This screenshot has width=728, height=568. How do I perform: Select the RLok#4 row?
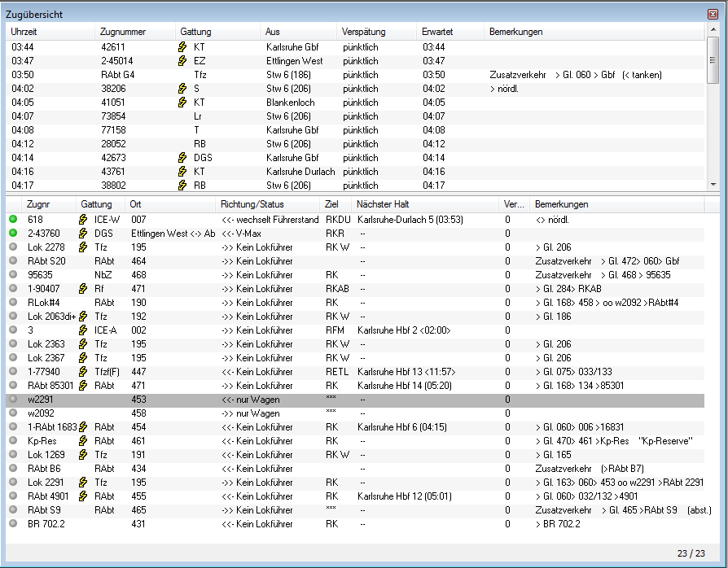pos(355,303)
